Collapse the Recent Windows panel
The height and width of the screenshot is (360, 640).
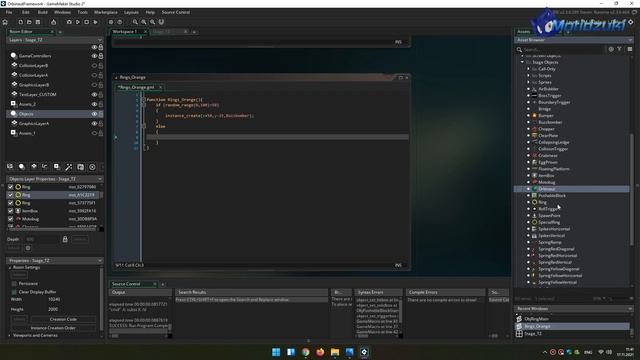630,309
